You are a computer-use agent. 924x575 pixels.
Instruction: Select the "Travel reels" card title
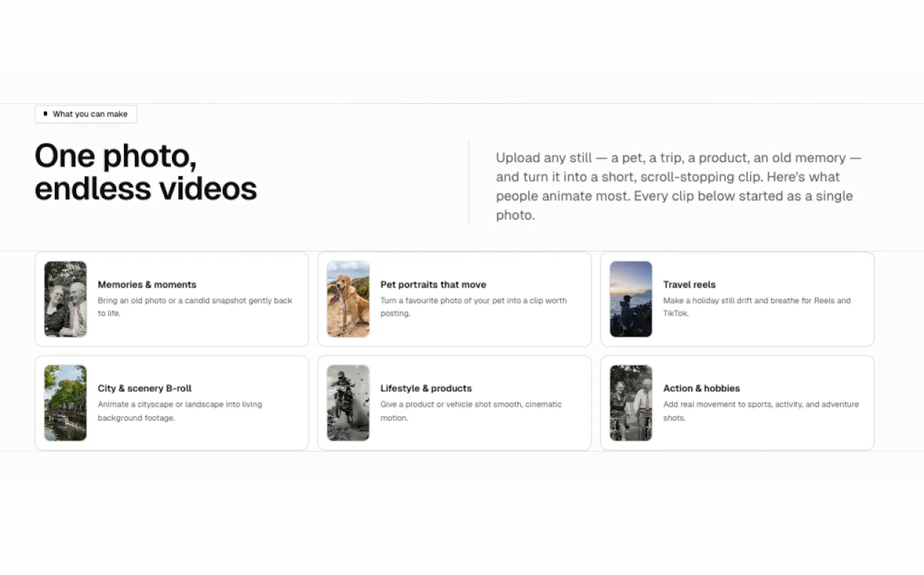click(689, 284)
